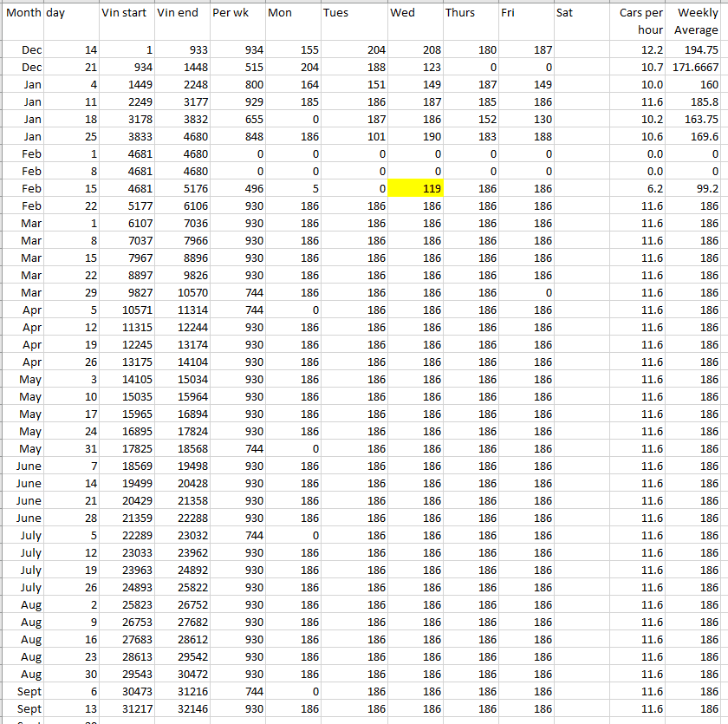Click the Vin start cell with 10571

pos(127,310)
